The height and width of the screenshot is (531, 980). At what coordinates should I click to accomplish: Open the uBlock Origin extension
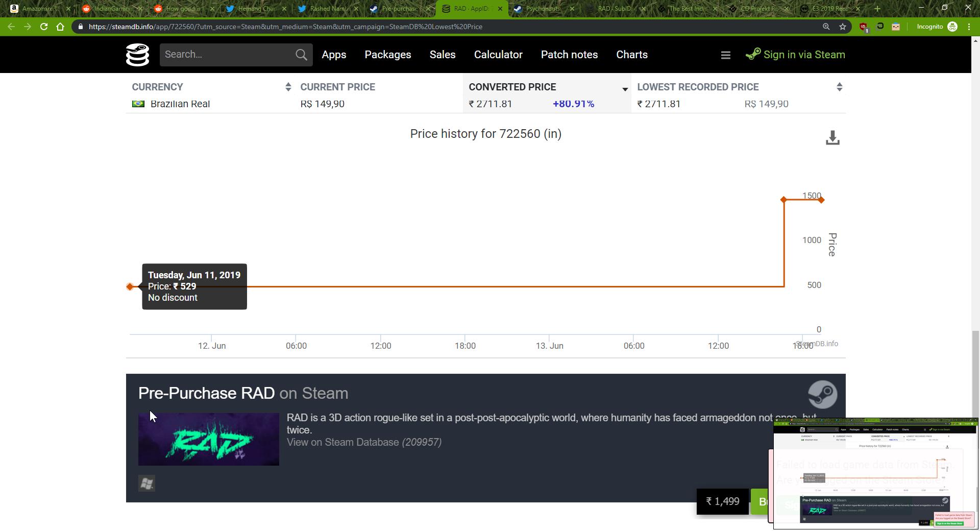point(863,27)
